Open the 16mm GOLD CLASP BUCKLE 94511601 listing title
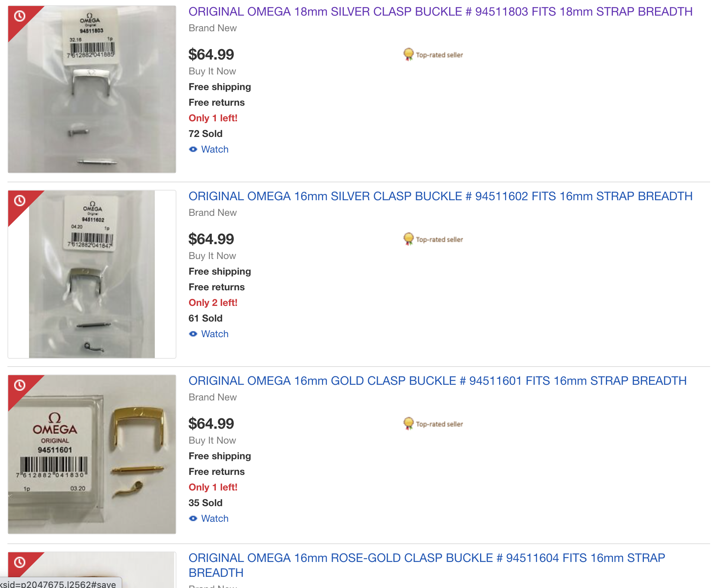This screenshot has height=588, width=722. coord(437,381)
